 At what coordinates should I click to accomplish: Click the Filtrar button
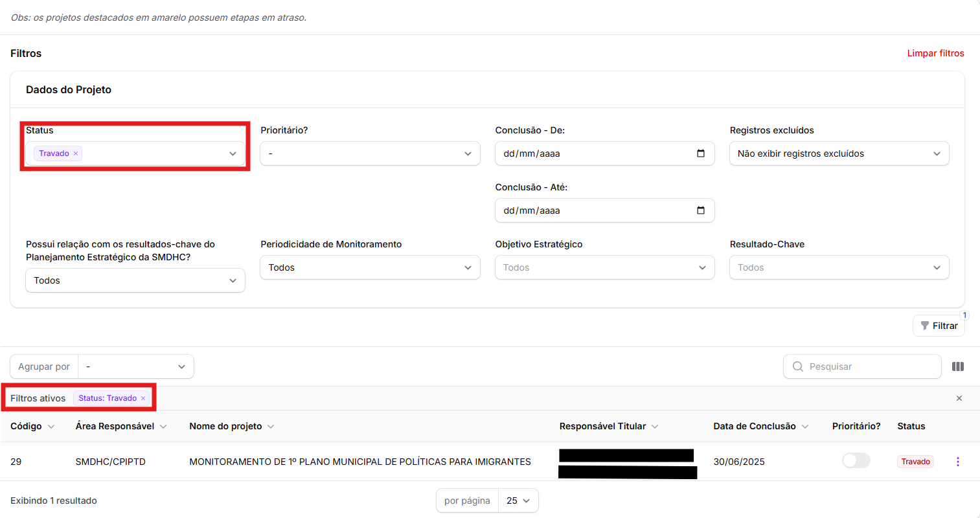939,326
